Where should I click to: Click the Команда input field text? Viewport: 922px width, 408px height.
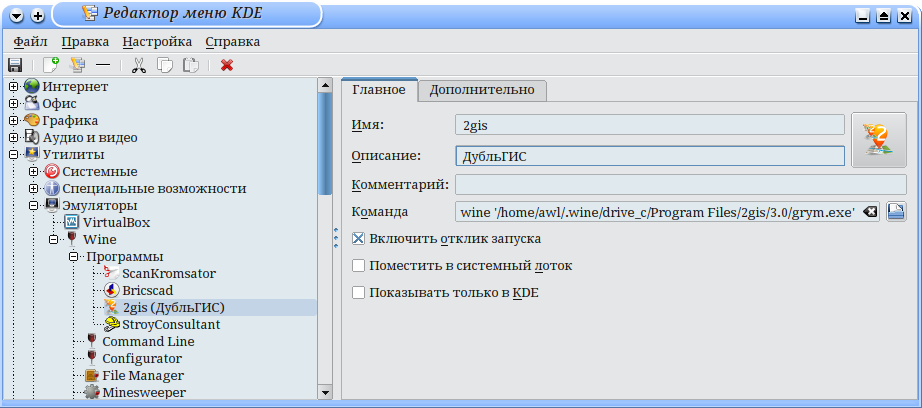point(657,212)
